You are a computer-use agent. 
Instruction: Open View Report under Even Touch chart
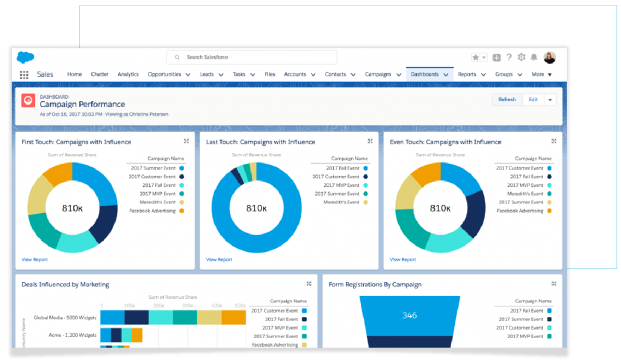tap(403, 260)
